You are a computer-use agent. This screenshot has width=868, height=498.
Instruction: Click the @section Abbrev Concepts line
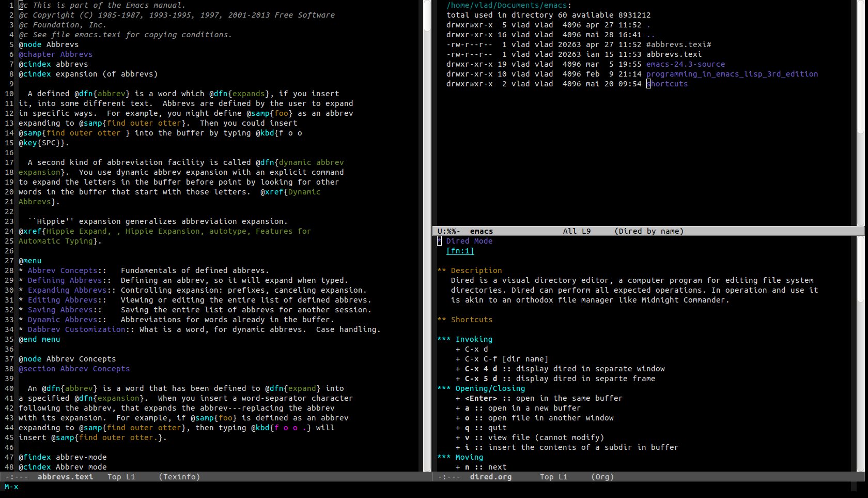74,369
